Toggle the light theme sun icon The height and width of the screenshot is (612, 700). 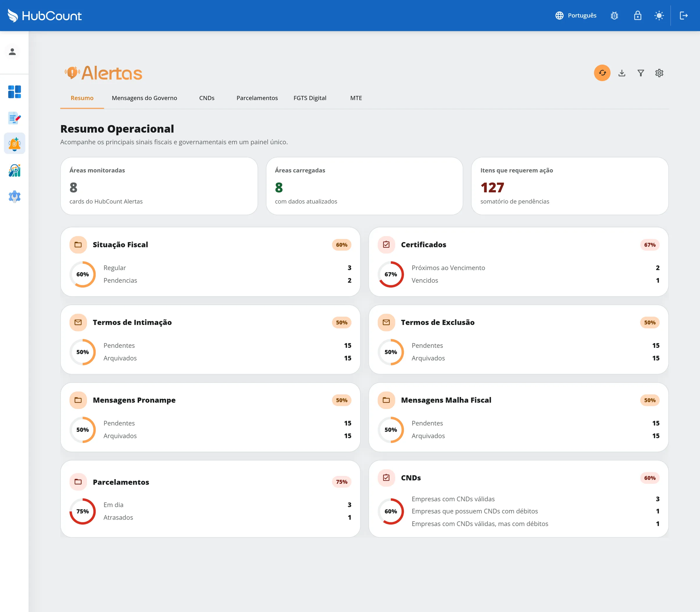point(659,15)
